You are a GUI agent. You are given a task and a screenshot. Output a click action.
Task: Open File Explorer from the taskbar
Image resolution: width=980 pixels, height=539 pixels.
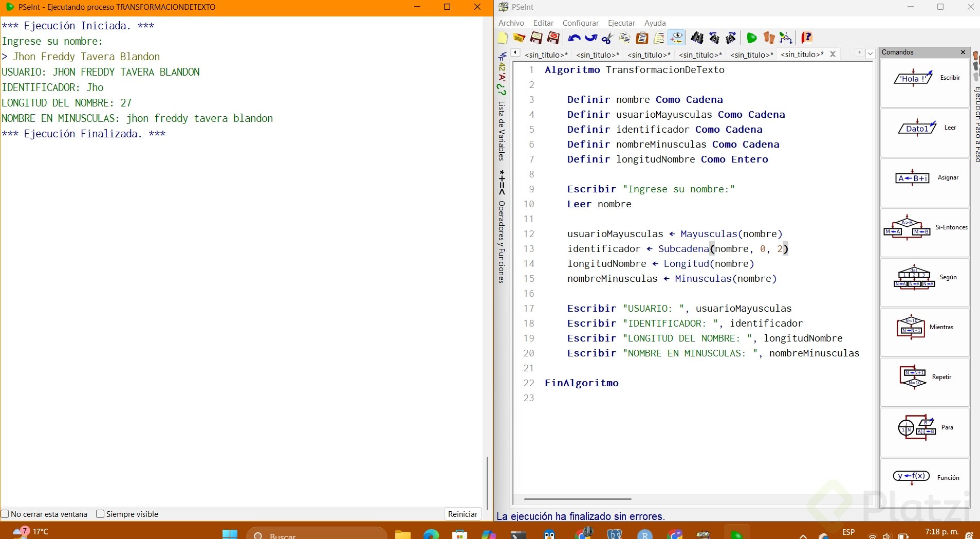pos(403,534)
